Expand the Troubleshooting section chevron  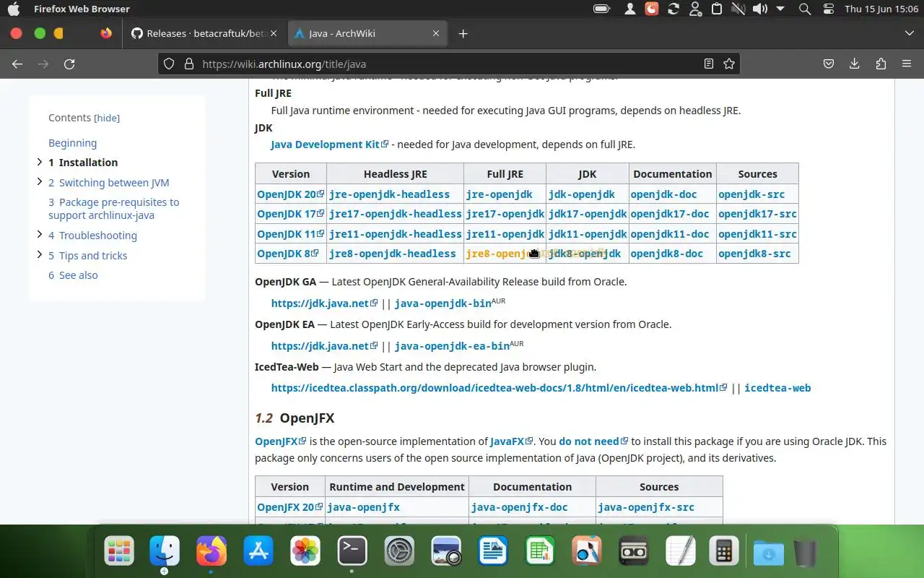[40, 235]
